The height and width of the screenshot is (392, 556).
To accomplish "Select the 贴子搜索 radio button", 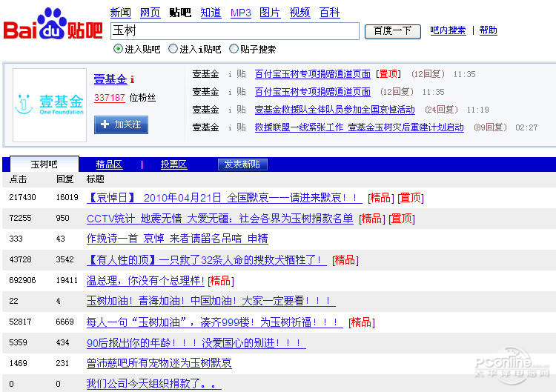I will coord(234,49).
